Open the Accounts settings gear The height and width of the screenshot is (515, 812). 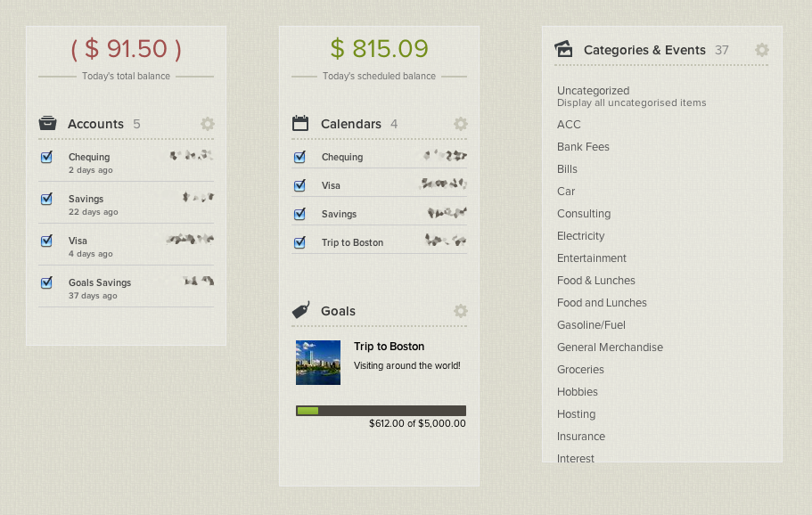(x=207, y=124)
